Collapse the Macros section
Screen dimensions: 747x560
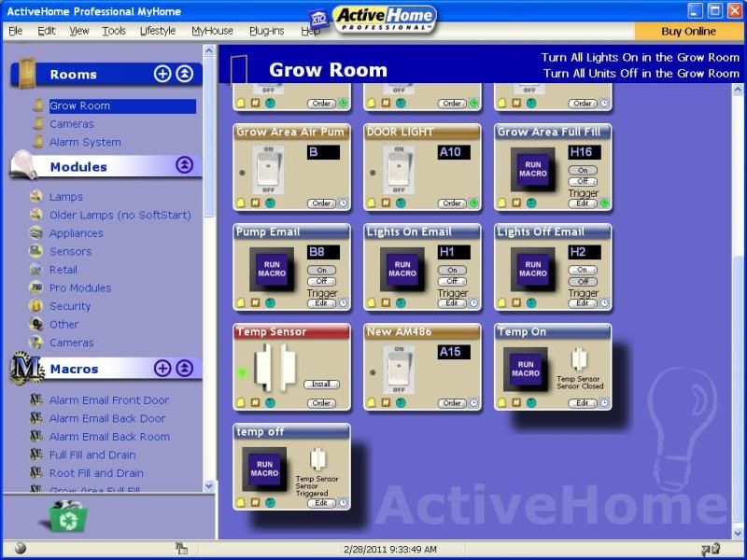(185, 368)
